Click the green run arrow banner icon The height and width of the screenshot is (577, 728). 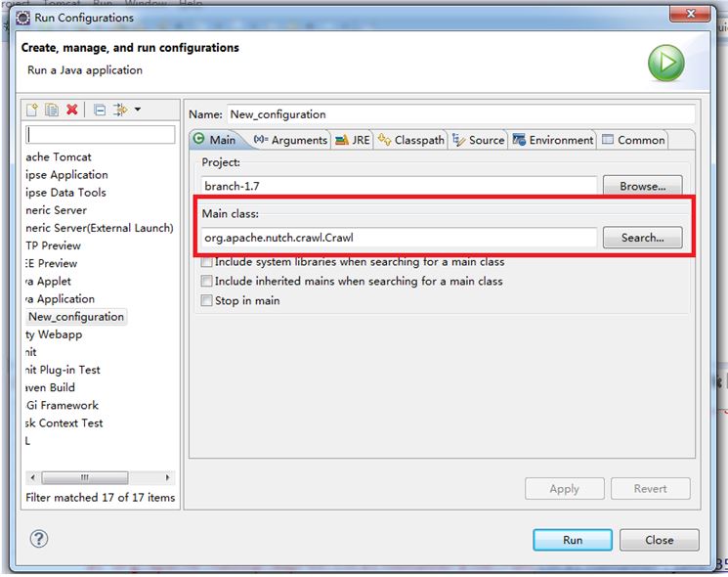click(666, 64)
